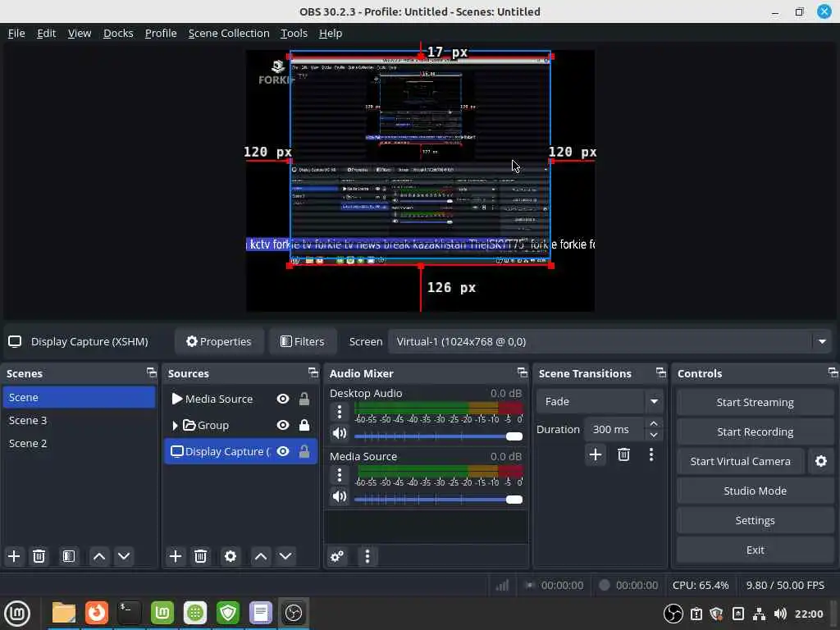Hide the Group source with eye icon
Viewport: 840px width, 630px height.
coord(283,425)
